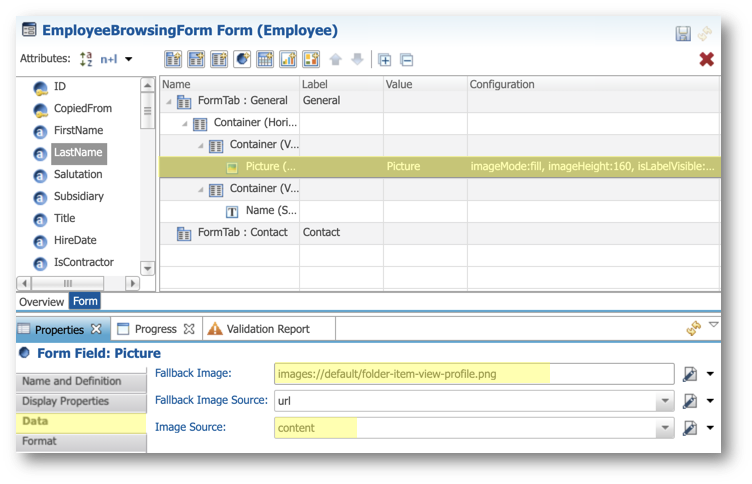Open the n+l attributes dropdown arrow

point(128,60)
